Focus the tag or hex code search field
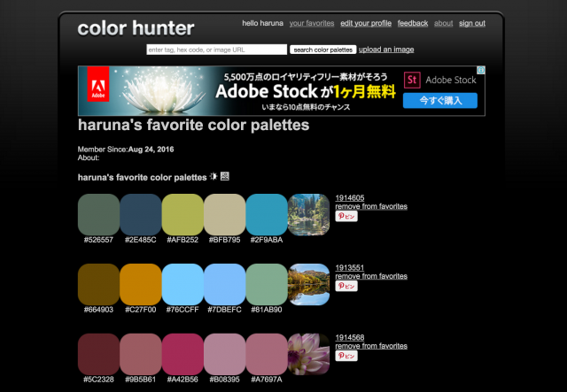The width and height of the screenshot is (567, 392). point(216,50)
